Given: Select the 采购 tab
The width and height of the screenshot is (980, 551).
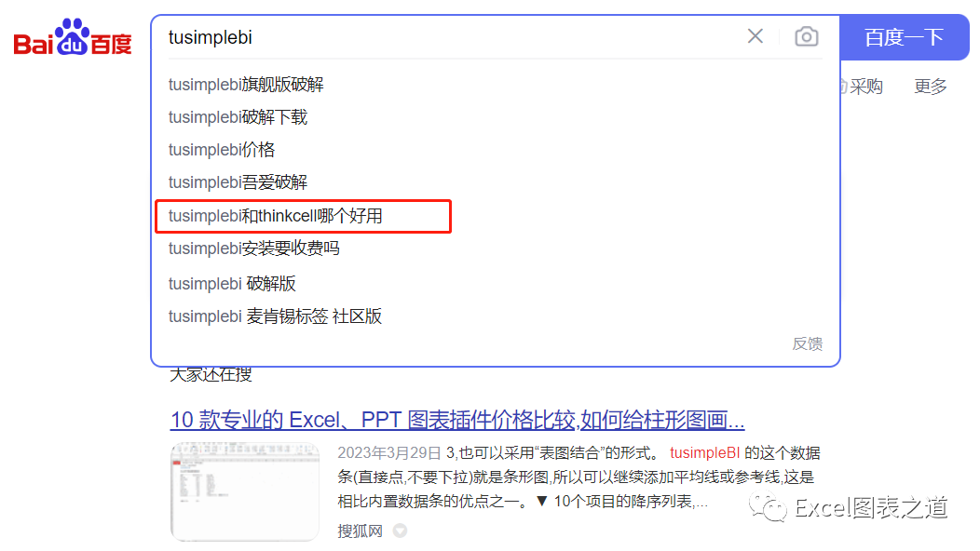Looking at the screenshot, I should pos(864,86).
